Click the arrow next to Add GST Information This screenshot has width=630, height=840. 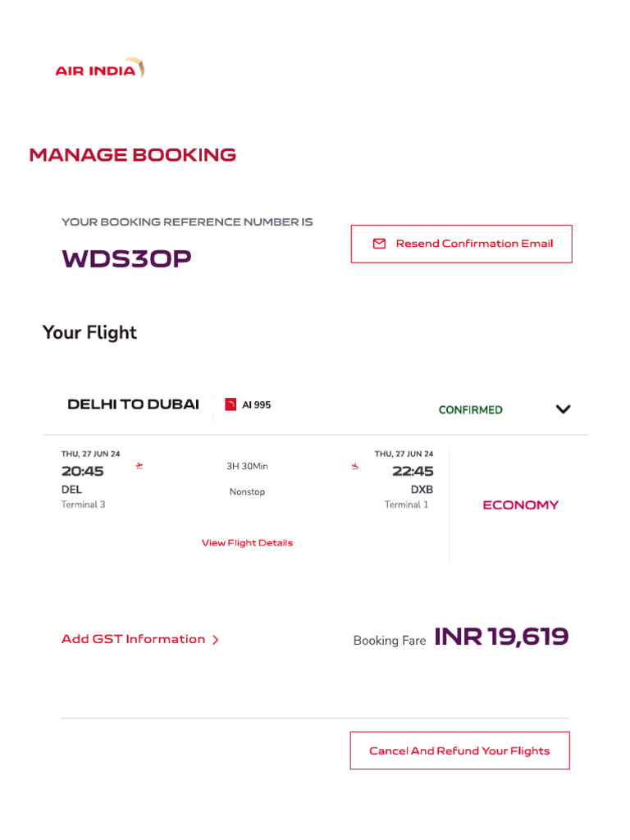tap(216, 640)
